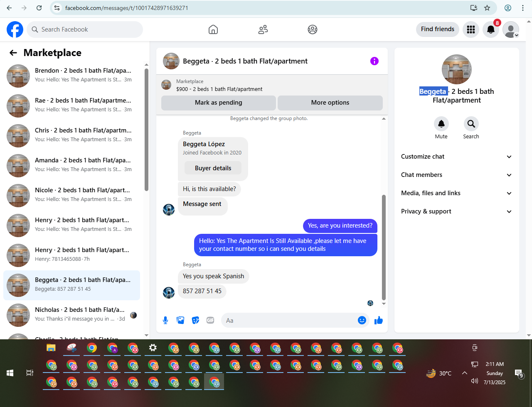Open weather 30°C widget on taskbar
The image size is (532, 407).
click(439, 373)
